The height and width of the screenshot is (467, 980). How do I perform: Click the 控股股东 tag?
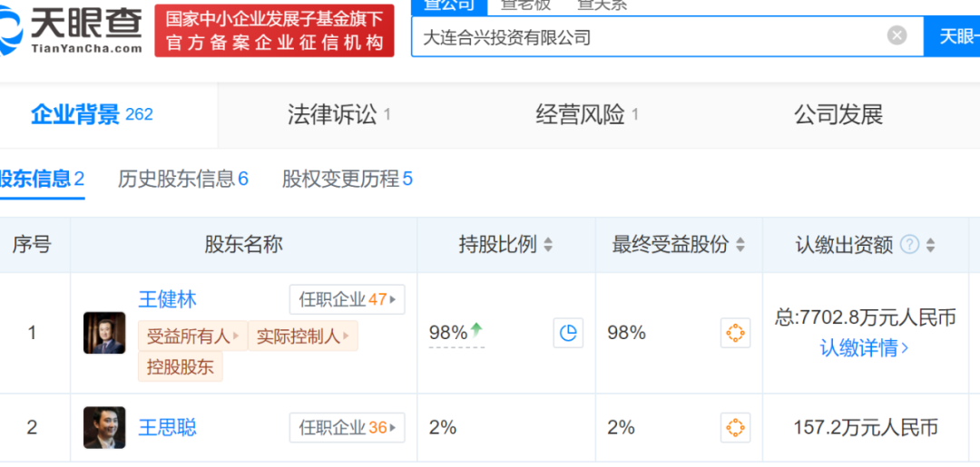point(181,366)
